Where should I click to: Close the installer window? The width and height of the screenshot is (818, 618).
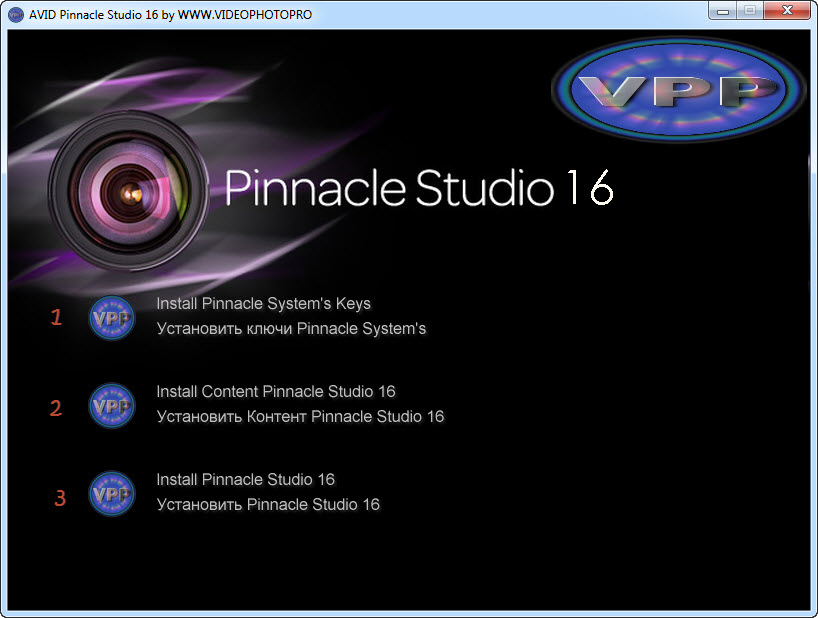(787, 10)
